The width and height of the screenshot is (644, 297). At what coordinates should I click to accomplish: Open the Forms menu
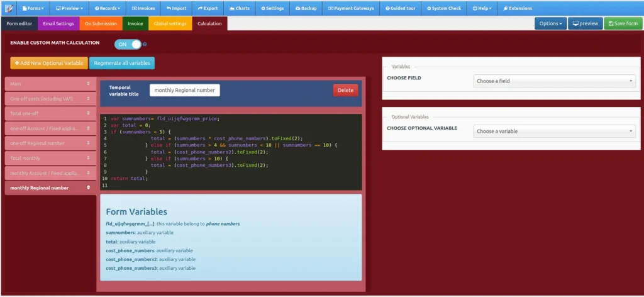tap(33, 8)
